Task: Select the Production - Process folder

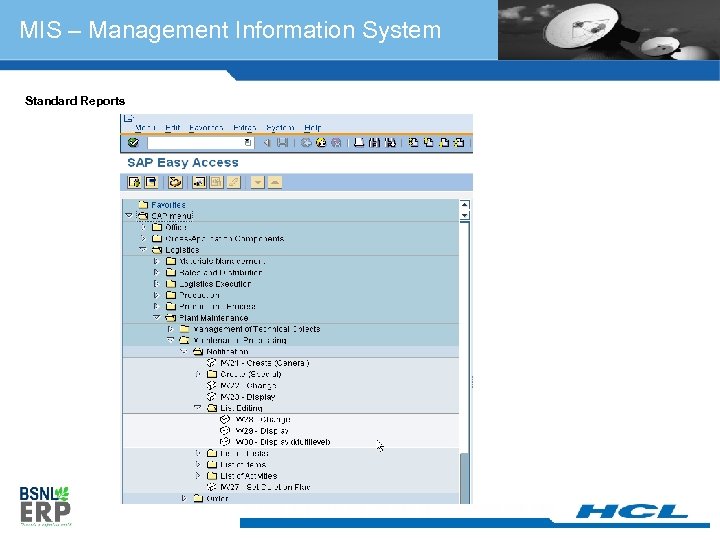Action: point(217,306)
